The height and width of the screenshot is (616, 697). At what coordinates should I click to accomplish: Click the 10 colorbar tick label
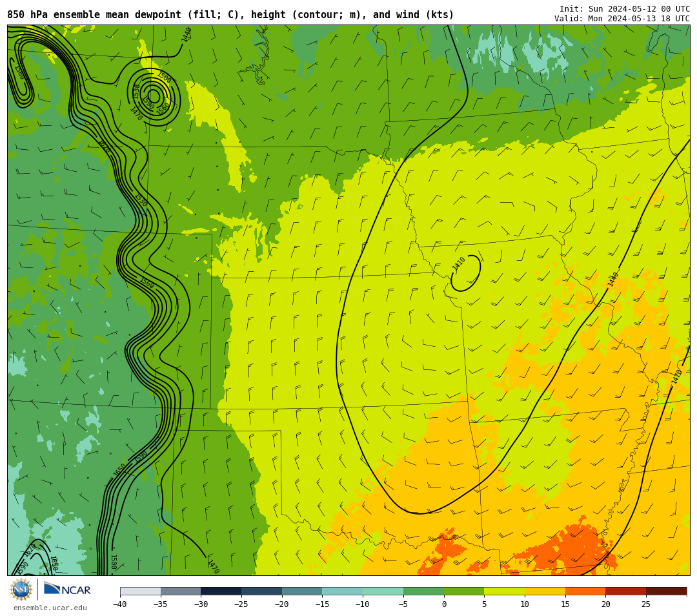coord(525,604)
